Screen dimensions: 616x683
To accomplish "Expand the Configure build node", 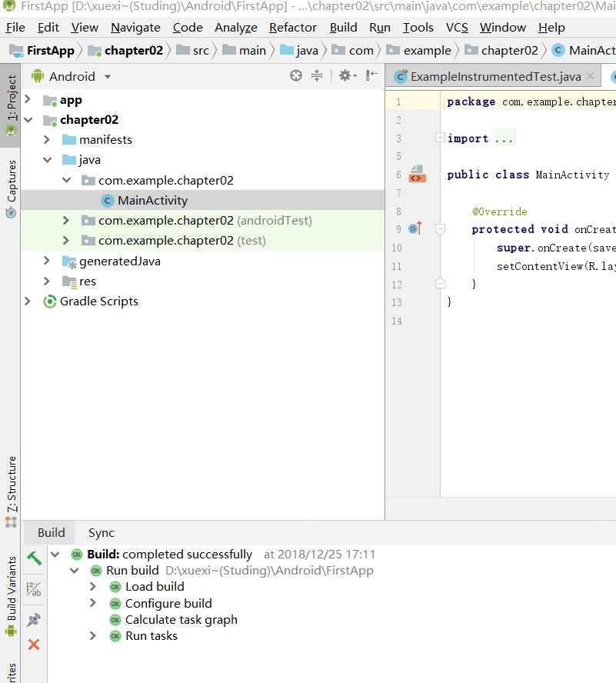I will [x=93, y=603].
